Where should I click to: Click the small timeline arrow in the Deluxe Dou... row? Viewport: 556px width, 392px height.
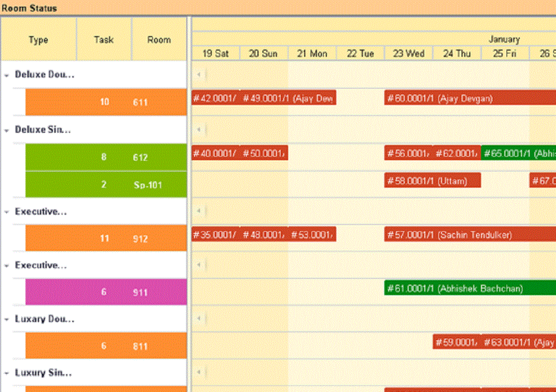199,75
